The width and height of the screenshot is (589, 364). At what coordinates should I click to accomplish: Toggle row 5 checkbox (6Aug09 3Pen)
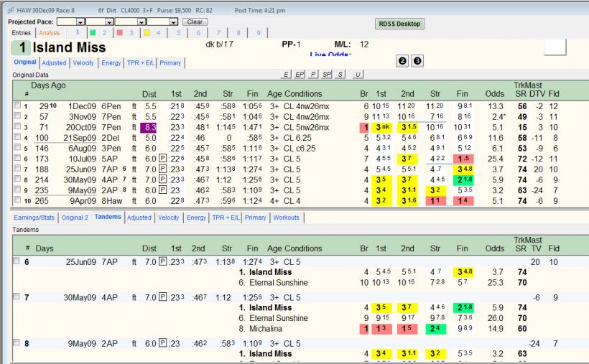17,147
